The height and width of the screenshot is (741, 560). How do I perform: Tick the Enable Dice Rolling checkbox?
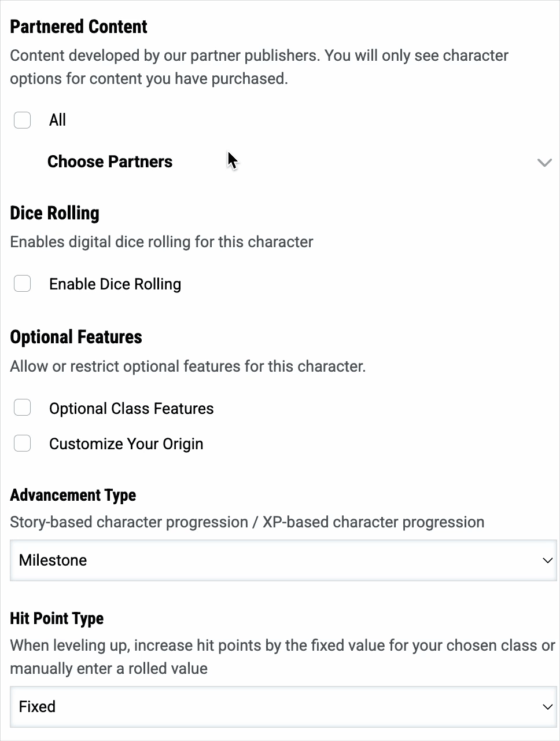(x=22, y=284)
